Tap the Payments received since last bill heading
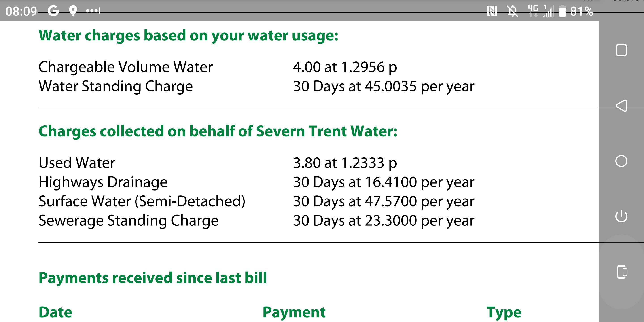Viewport: 644px width, 322px height. [x=153, y=278]
